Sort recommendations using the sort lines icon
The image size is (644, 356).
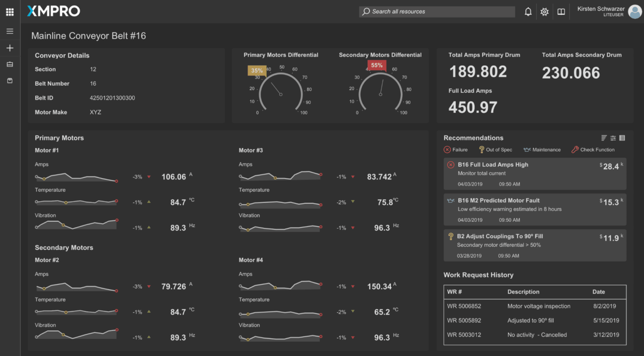604,138
